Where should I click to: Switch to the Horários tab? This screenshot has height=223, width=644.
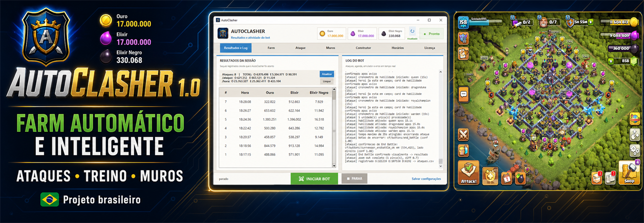coord(398,48)
